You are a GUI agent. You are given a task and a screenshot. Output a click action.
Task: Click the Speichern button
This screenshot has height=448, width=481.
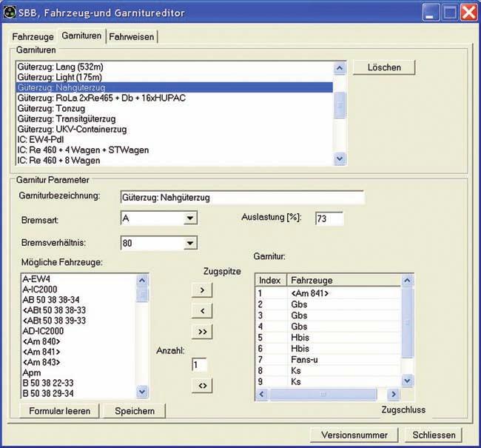coord(135,411)
